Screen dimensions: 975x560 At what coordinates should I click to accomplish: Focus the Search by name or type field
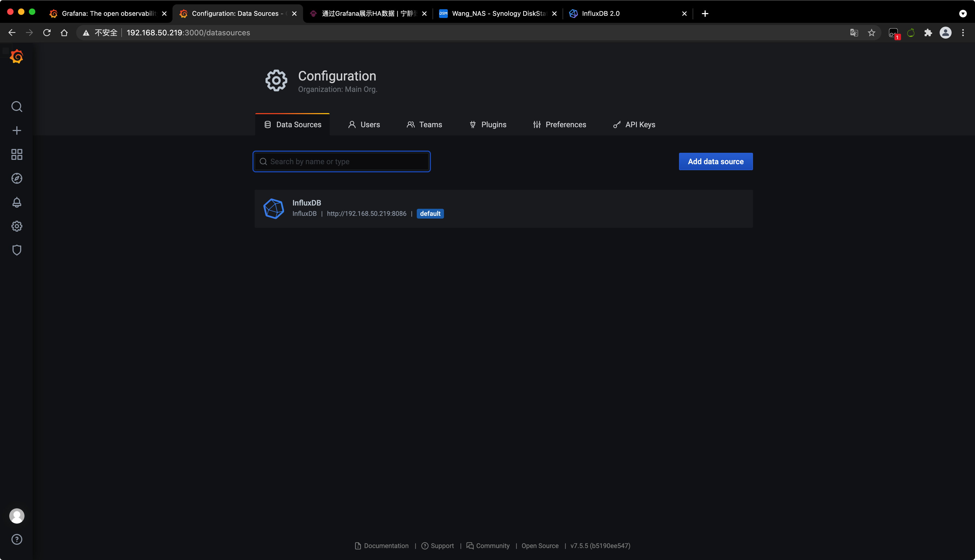[342, 161]
